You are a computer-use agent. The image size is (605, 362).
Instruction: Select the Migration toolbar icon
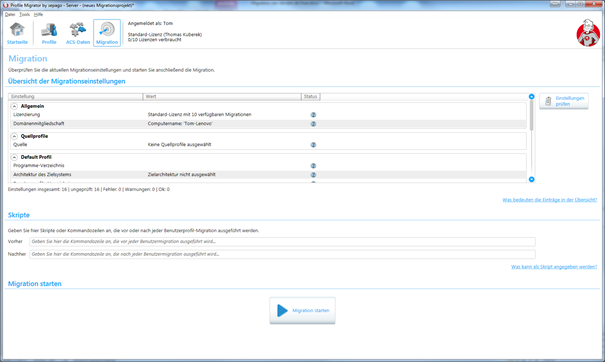coord(107,33)
